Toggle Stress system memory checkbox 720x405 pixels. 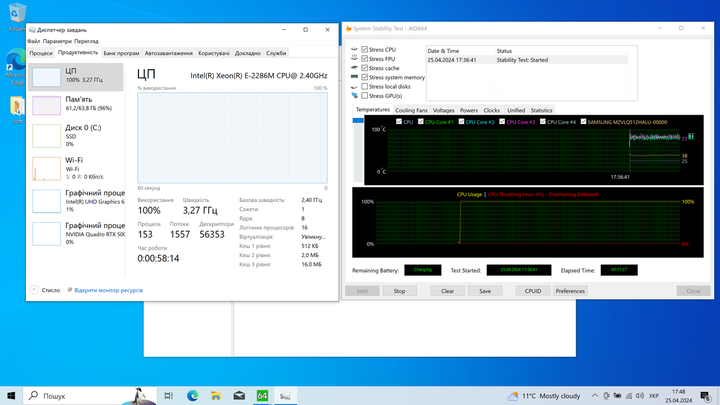click(x=365, y=77)
